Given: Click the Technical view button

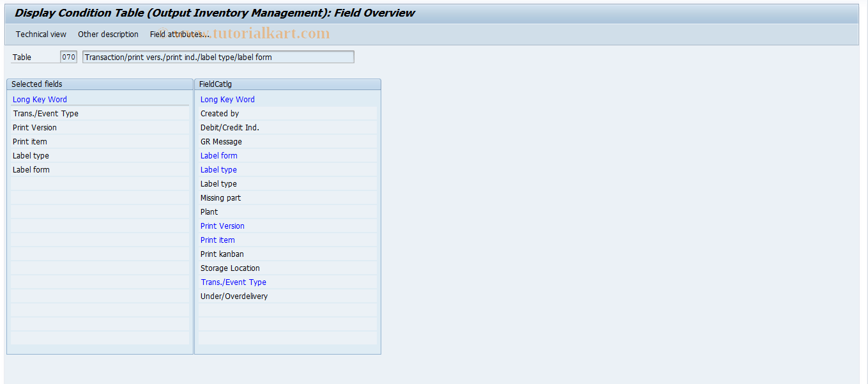Looking at the screenshot, I should (40, 34).
